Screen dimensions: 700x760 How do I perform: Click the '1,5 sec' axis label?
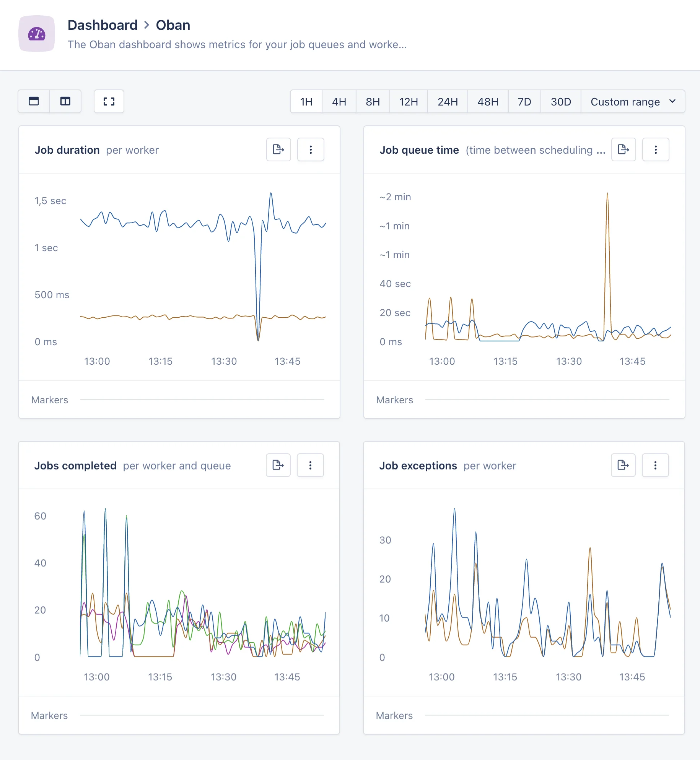pyautogui.click(x=50, y=201)
